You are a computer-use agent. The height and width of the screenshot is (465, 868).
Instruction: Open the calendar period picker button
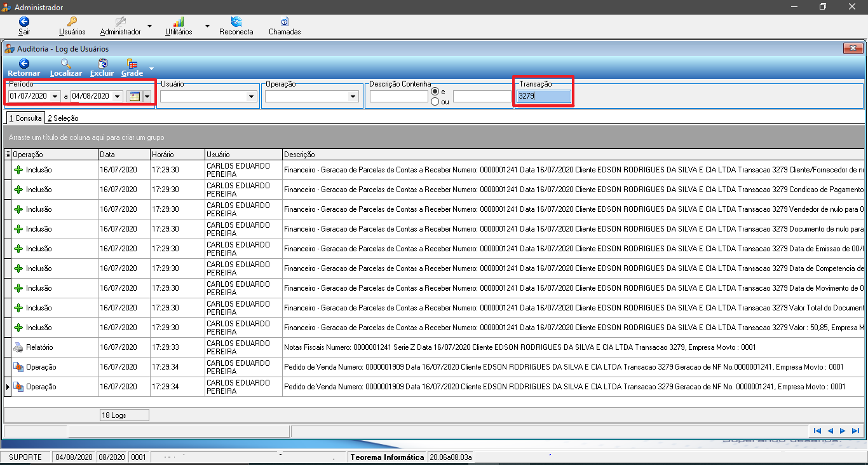pos(134,97)
